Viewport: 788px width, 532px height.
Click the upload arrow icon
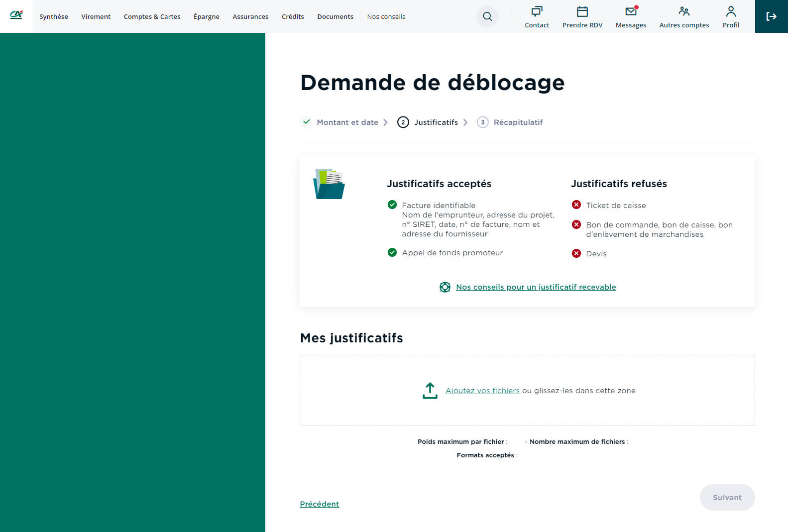pos(430,391)
